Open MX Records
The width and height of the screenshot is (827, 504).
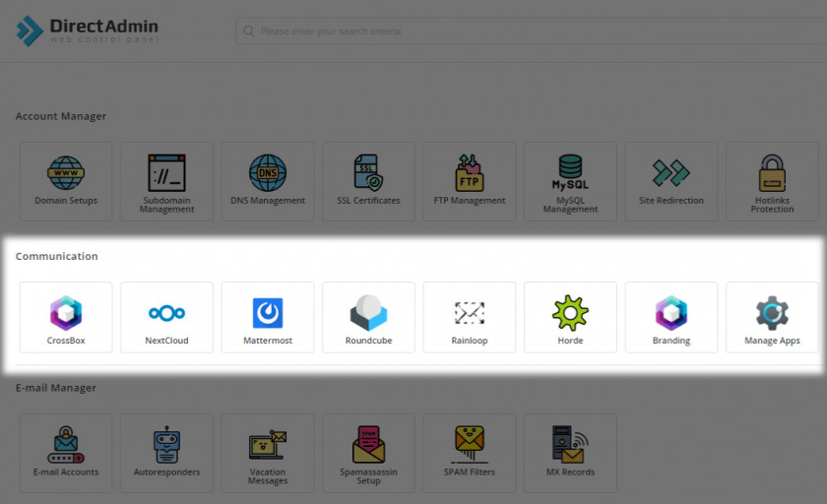coord(570,453)
